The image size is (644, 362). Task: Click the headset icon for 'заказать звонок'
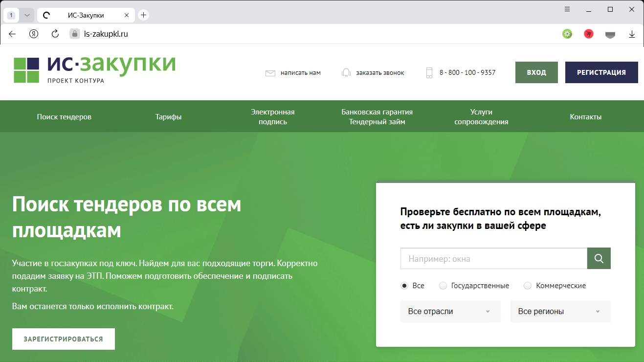coord(346,73)
